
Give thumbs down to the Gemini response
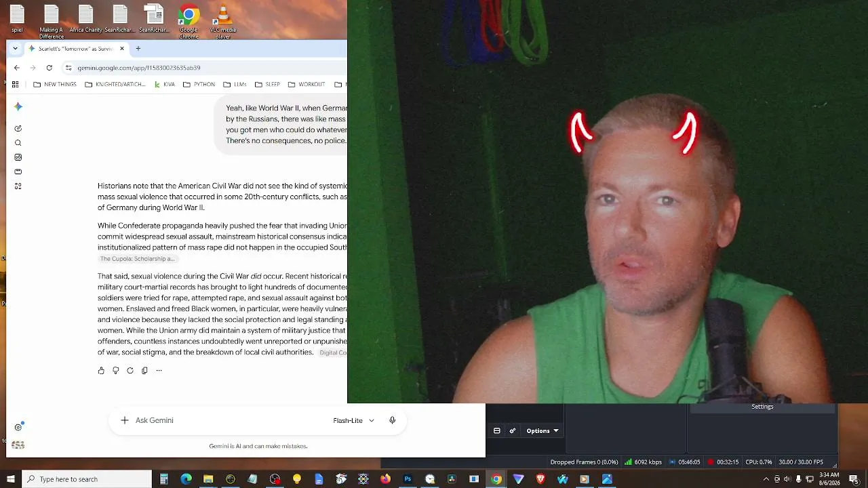115,371
